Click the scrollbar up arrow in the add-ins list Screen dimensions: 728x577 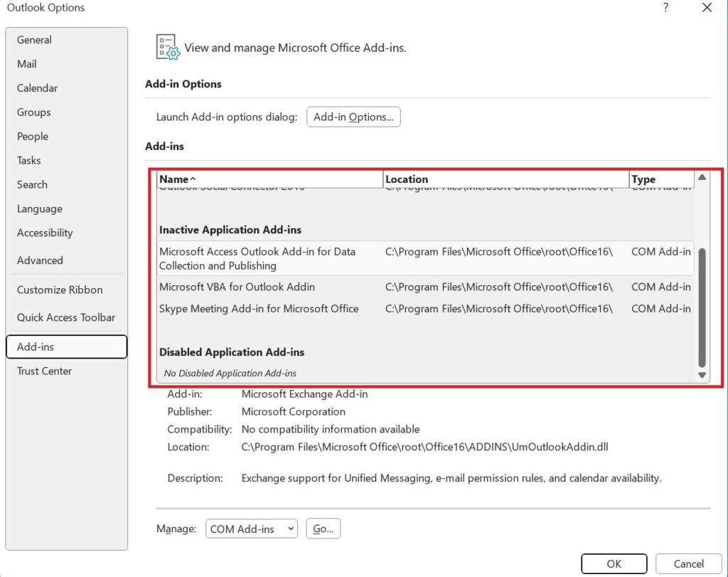702,179
